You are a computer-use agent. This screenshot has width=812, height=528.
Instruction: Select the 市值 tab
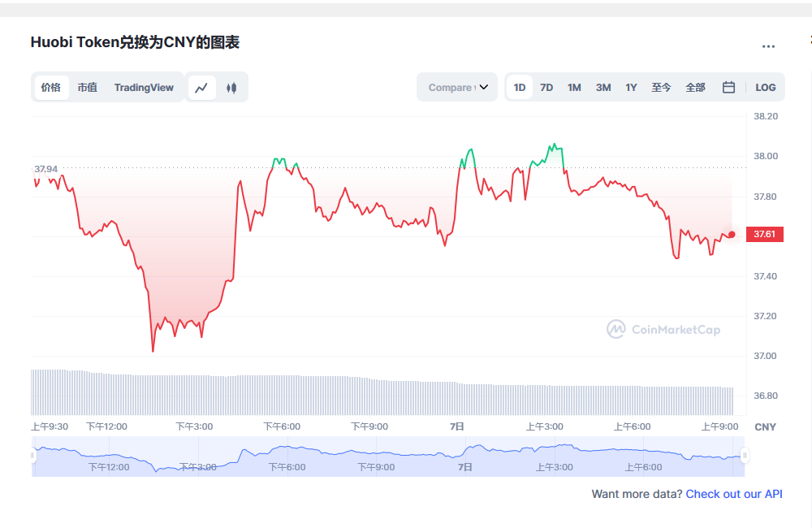88,88
